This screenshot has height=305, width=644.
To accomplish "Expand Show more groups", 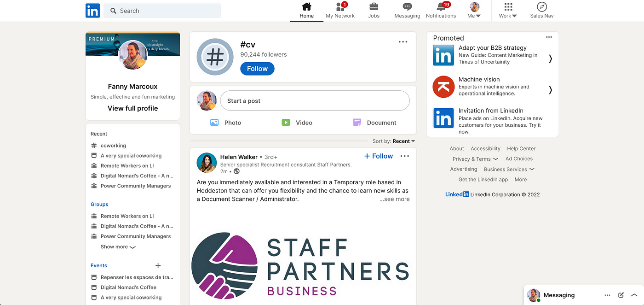I will tap(118, 247).
